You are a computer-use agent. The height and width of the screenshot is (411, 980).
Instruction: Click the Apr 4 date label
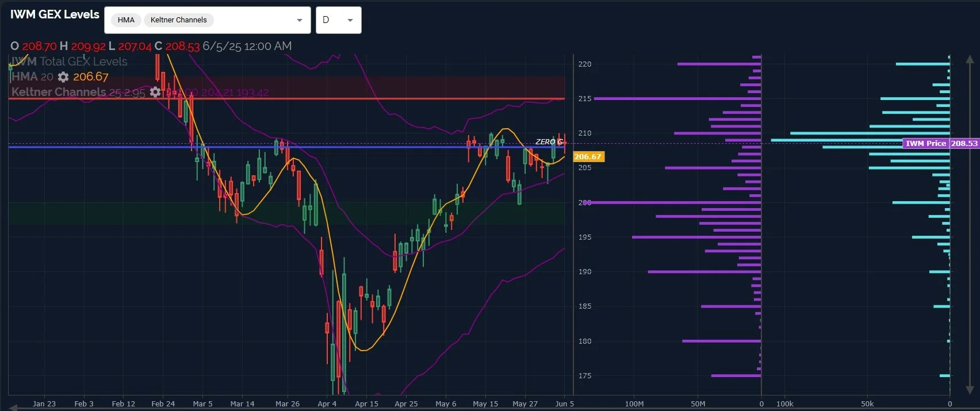327,404
